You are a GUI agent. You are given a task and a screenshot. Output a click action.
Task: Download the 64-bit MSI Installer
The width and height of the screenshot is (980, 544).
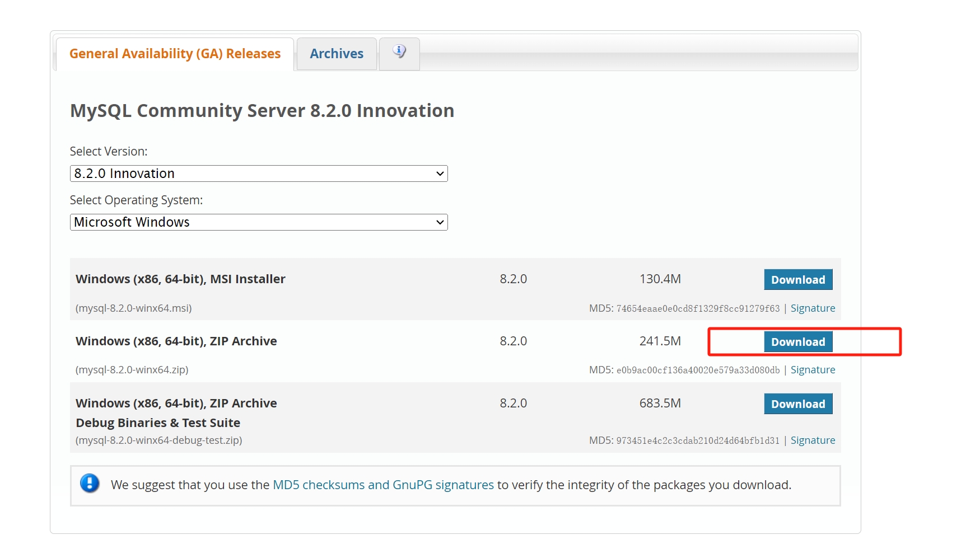(797, 280)
